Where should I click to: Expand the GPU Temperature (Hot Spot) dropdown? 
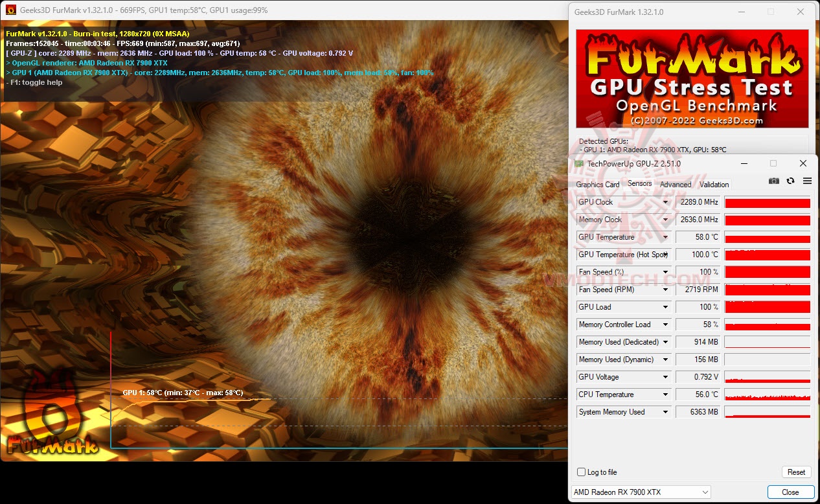665,255
